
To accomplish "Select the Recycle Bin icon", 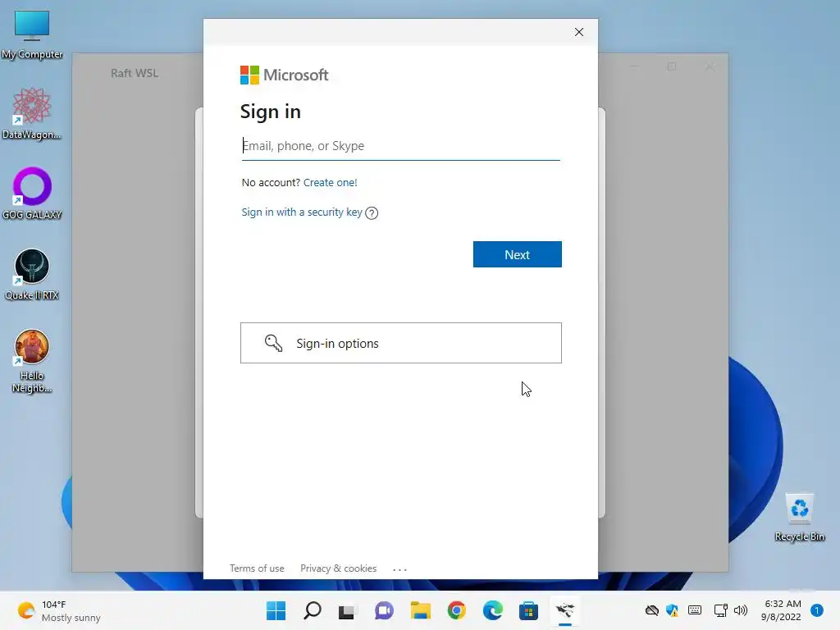I will click(800, 518).
